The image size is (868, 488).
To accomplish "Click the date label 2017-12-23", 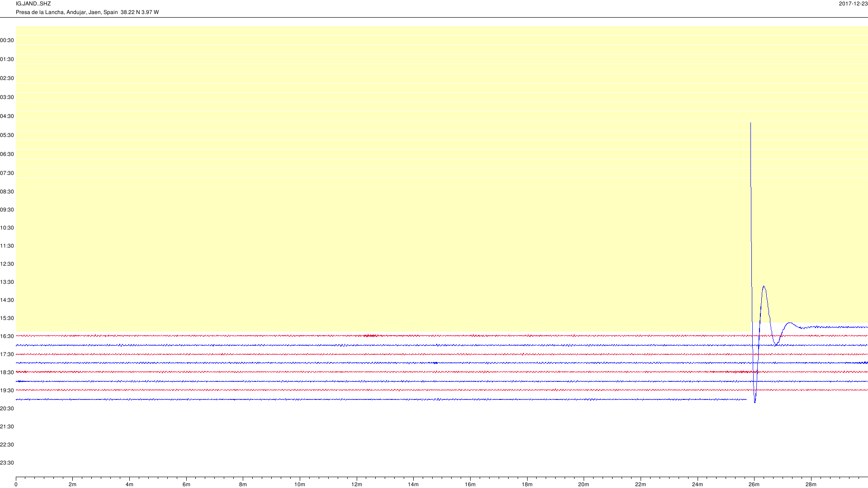I will point(853,4).
